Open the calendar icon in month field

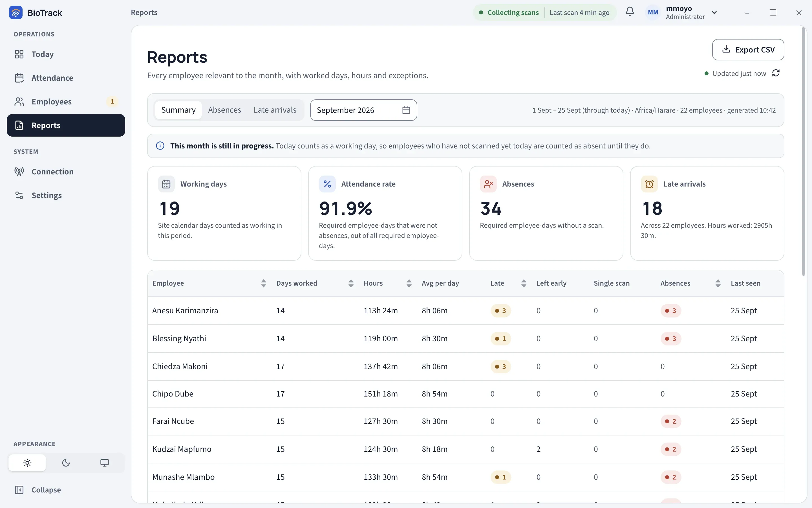(x=406, y=110)
